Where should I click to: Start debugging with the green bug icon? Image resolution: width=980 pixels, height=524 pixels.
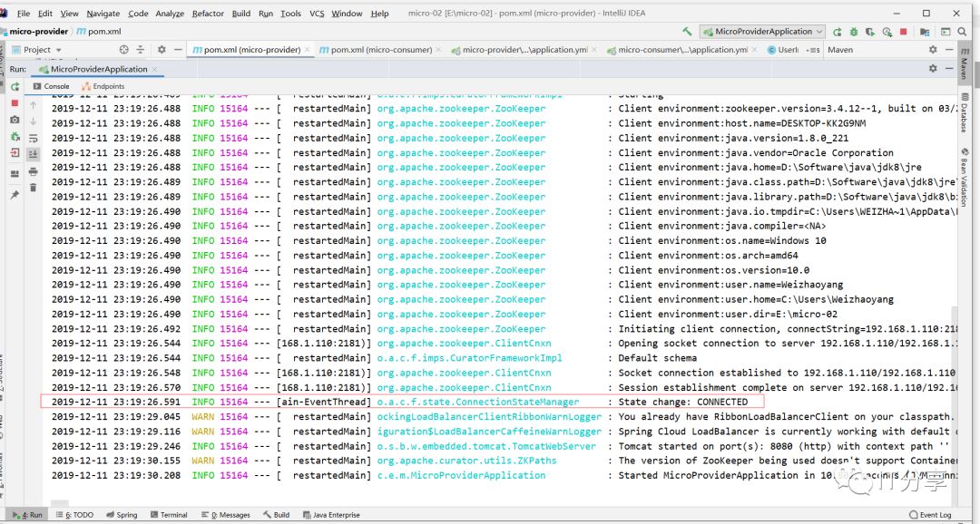point(854,31)
